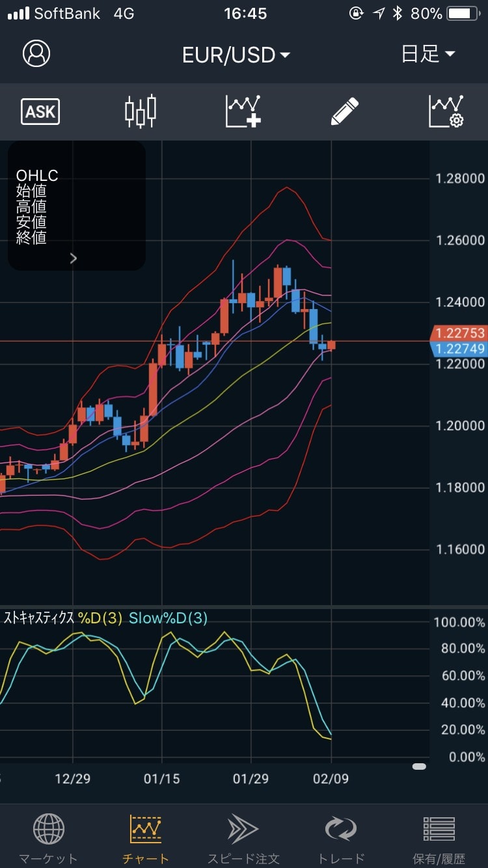The image size is (488, 868).
Task: Click the 02/09 date axis label
Action: (331, 778)
